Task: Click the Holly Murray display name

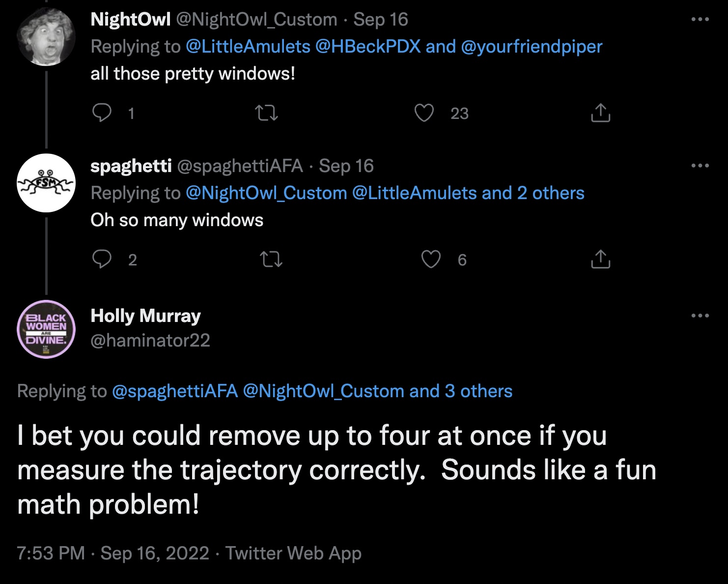Action: click(x=145, y=316)
